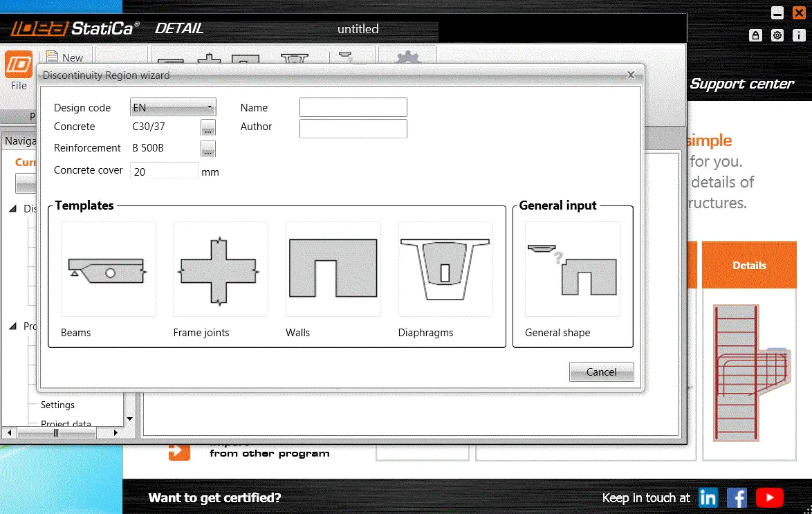Choose the Walls template
This screenshot has height=514, width=812.
[x=333, y=269]
